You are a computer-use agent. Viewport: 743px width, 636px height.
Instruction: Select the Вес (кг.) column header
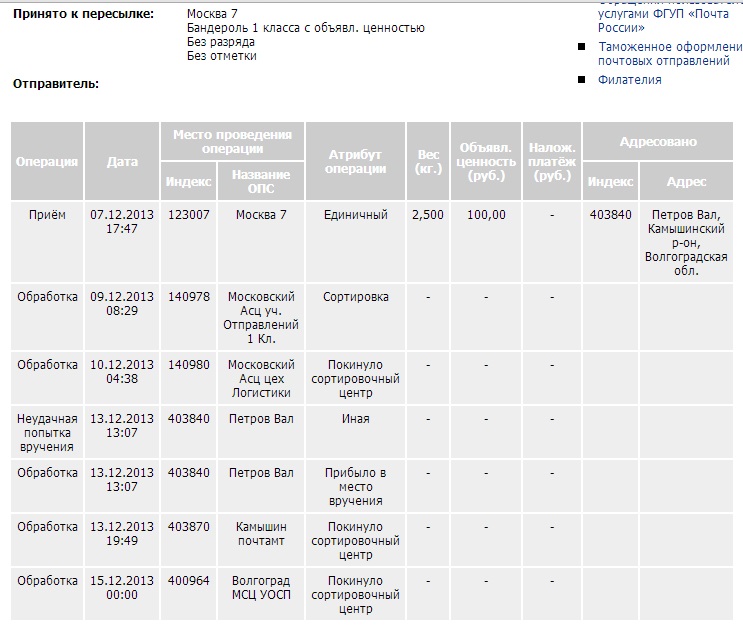[x=428, y=162]
